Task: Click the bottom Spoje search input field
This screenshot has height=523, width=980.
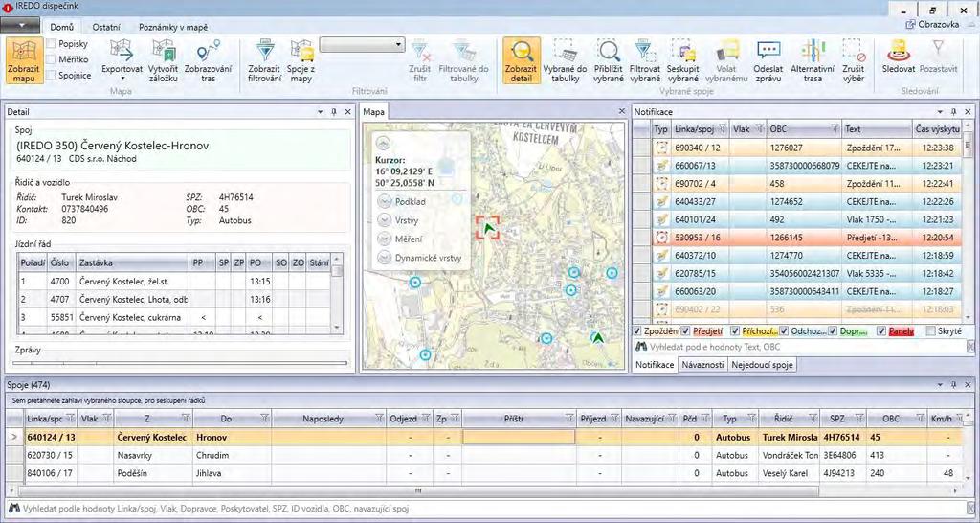Action: [x=494, y=508]
